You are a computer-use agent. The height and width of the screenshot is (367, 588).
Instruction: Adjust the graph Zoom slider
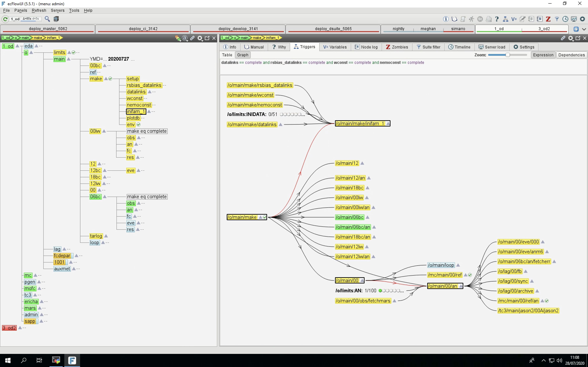coord(507,55)
